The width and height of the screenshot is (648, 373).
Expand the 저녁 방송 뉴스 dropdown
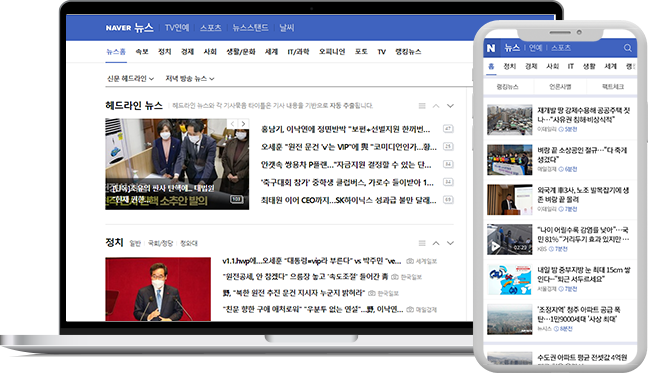pos(190,78)
